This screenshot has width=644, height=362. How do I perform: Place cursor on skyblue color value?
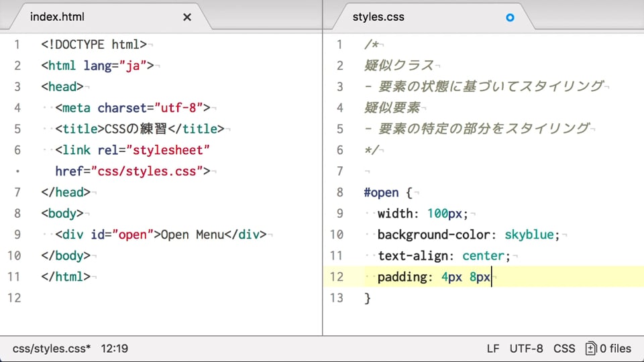529,235
